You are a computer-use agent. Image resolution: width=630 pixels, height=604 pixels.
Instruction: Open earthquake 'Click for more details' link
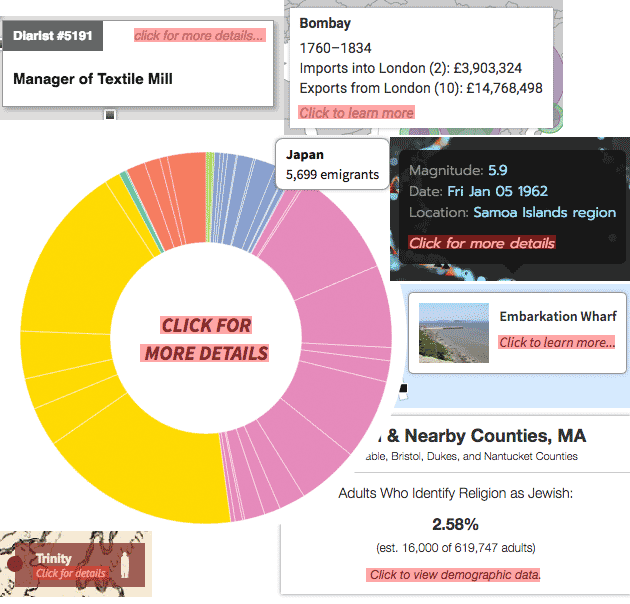pyautogui.click(x=481, y=243)
